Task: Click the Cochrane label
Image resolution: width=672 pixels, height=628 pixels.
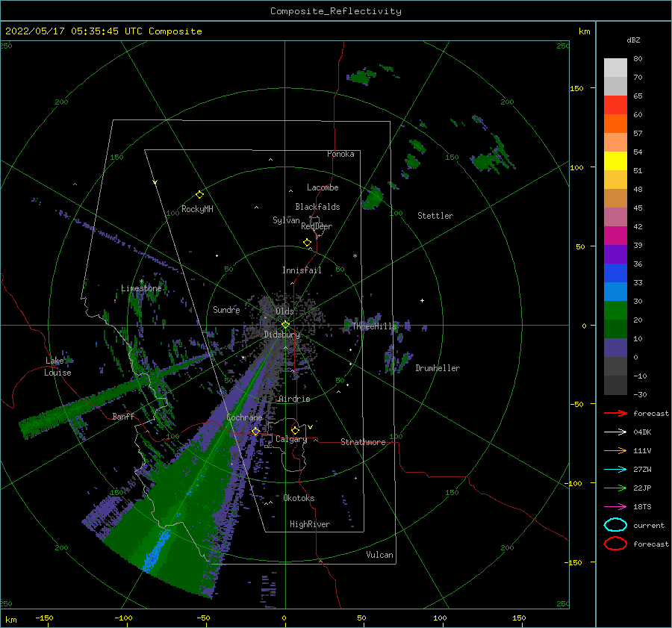Action: coord(244,417)
